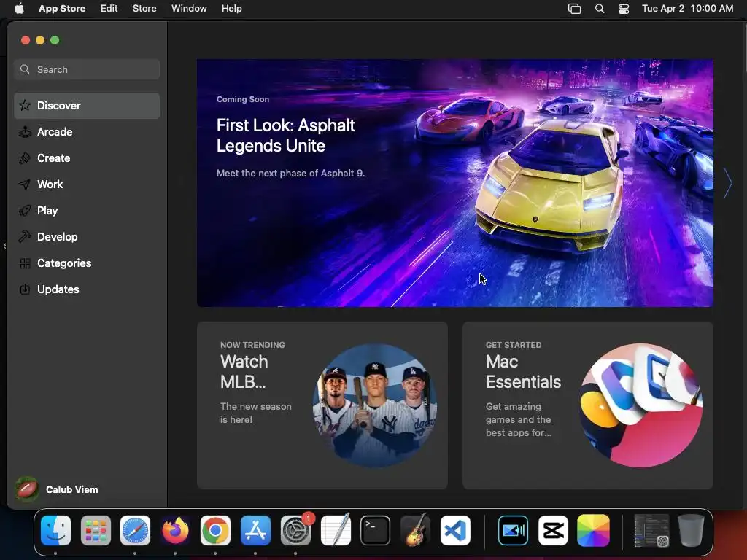Click the Mac Essentials circular artwork
The image size is (747, 560).
tap(640, 405)
